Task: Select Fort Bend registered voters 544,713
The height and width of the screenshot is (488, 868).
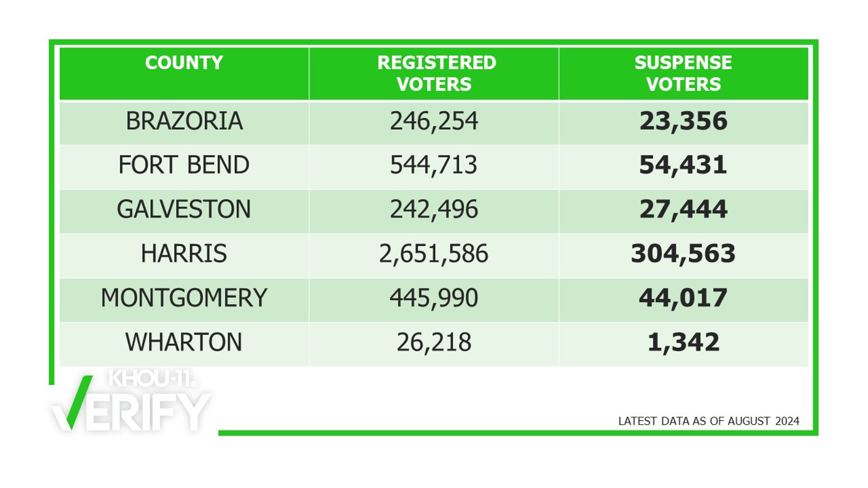Action: coord(434,165)
